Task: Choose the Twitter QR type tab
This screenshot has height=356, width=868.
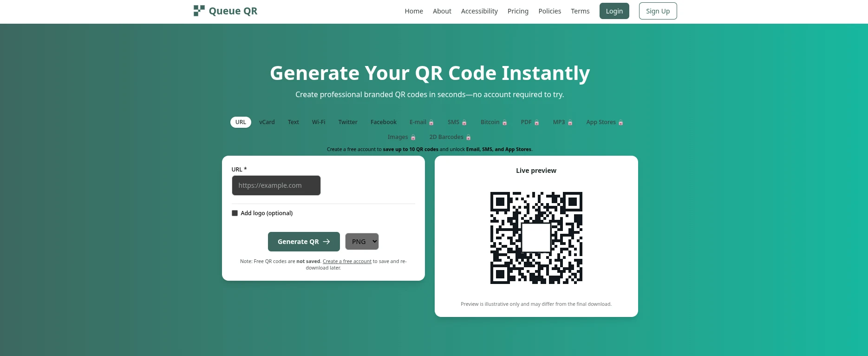Action: tap(348, 122)
